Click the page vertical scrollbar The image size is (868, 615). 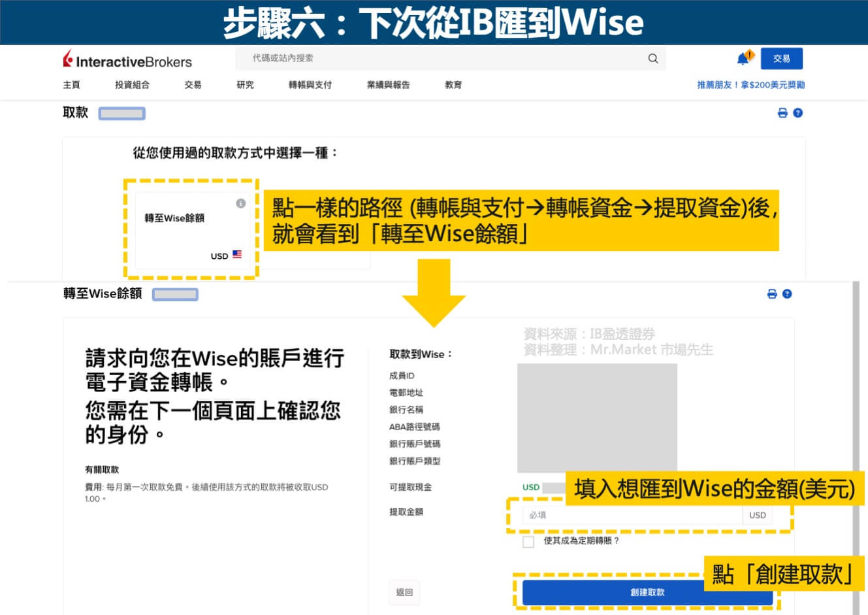(856, 448)
